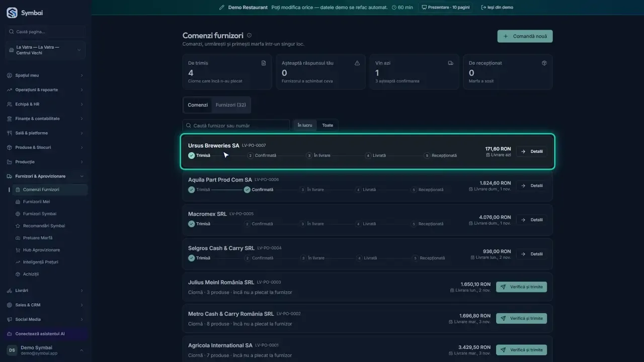Click the box icon on De recepționat card

tap(544, 63)
